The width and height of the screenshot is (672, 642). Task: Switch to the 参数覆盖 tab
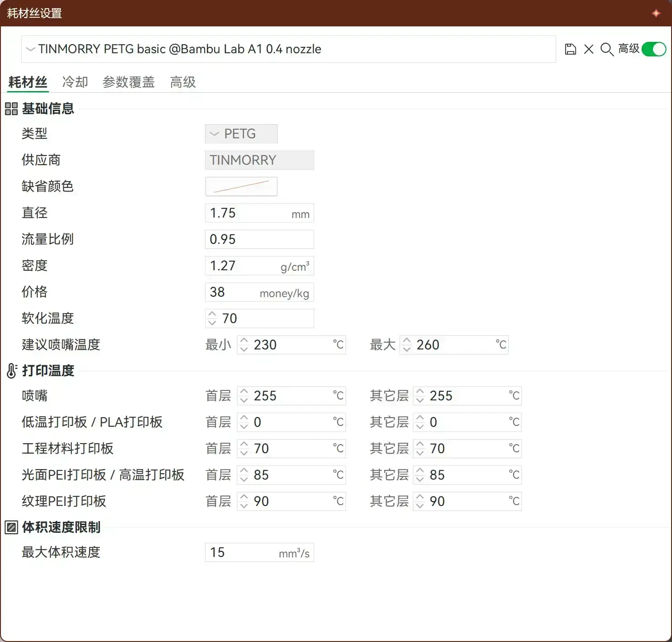[129, 82]
